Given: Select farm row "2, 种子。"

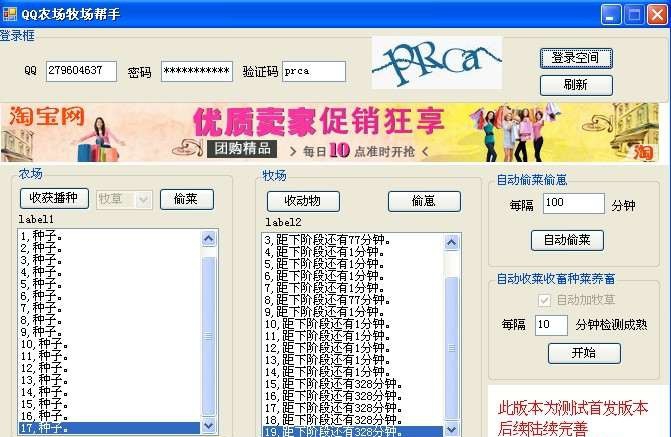Looking at the screenshot, I should click(x=109, y=248).
